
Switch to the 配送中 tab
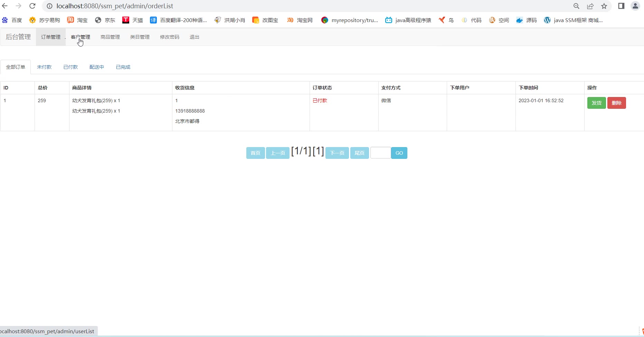click(97, 67)
